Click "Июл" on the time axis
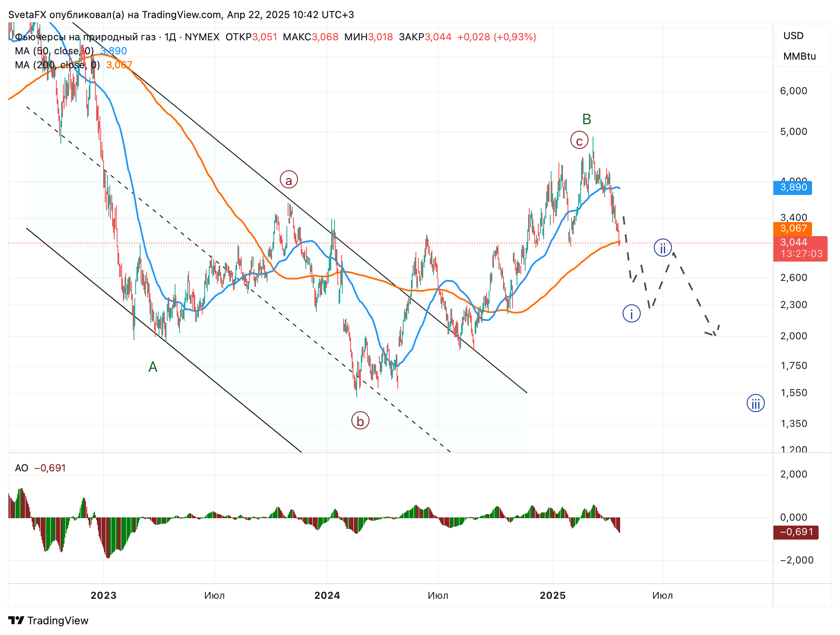Viewport: 840px width, 635px height. click(x=662, y=595)
